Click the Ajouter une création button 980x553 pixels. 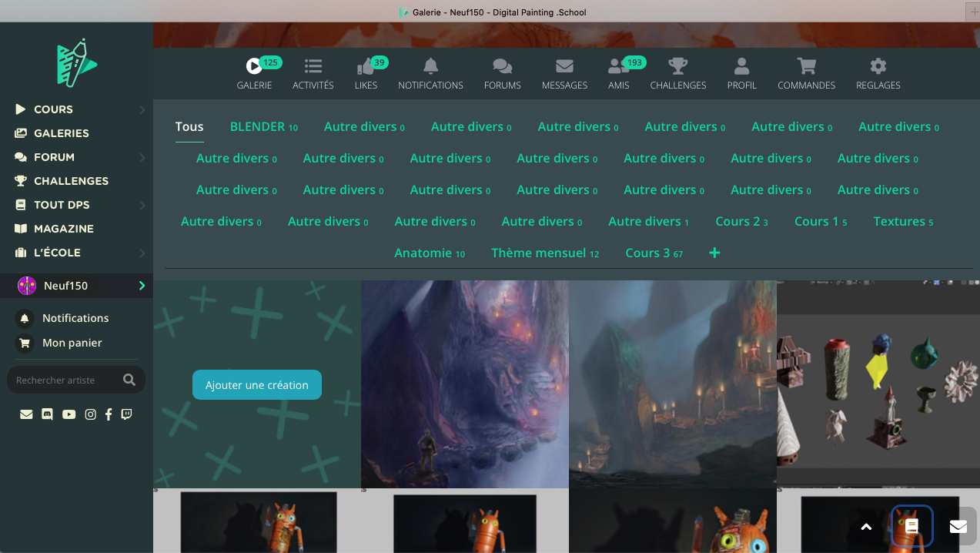click(x=257, y=385)
